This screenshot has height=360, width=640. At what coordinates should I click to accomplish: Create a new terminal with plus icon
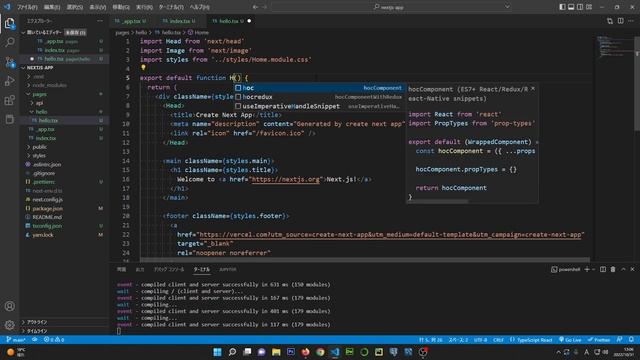tap(587, 269)
